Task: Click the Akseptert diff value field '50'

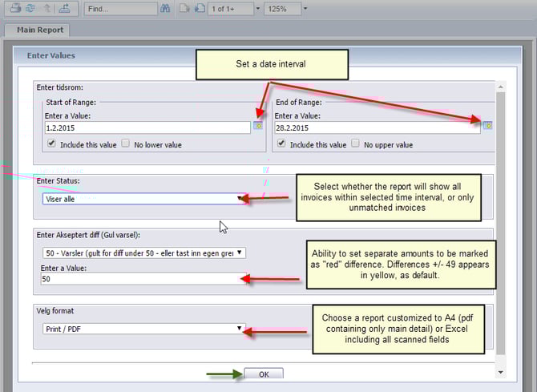Action: (143, 279)
